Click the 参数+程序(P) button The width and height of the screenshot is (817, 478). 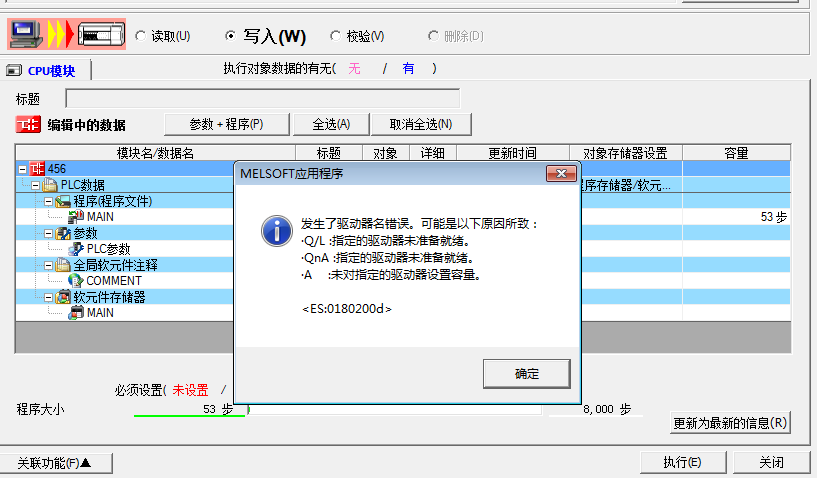[x=226, y=124]
